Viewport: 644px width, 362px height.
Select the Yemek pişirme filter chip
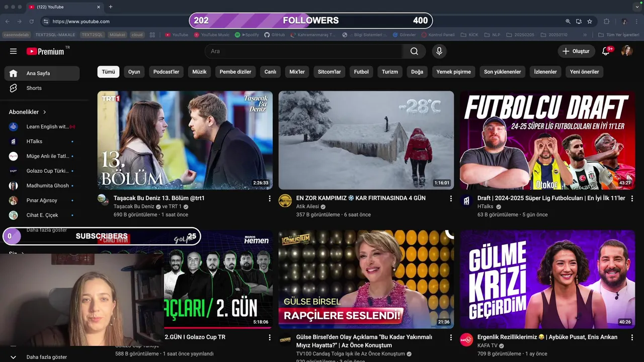(x=453, y=72)
